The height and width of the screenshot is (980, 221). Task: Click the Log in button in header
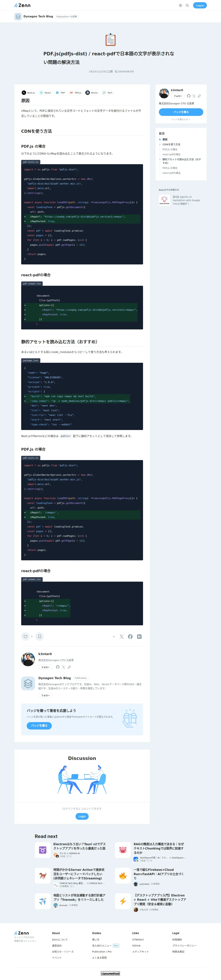click(x=200, y=5)
